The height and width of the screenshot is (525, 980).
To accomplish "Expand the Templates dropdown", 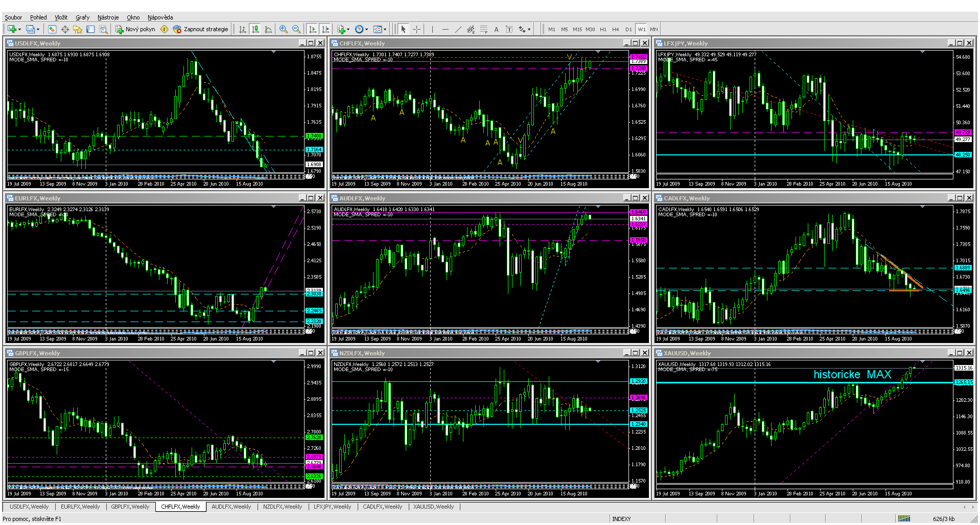I will point(385,29).
